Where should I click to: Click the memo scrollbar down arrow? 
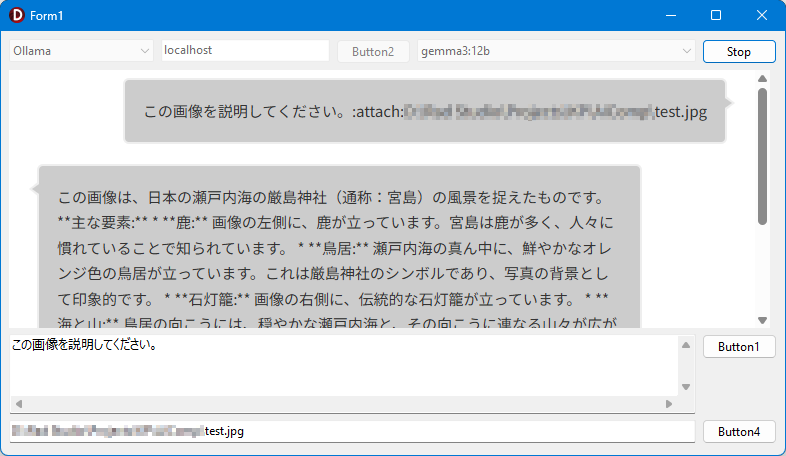point(686,387)
